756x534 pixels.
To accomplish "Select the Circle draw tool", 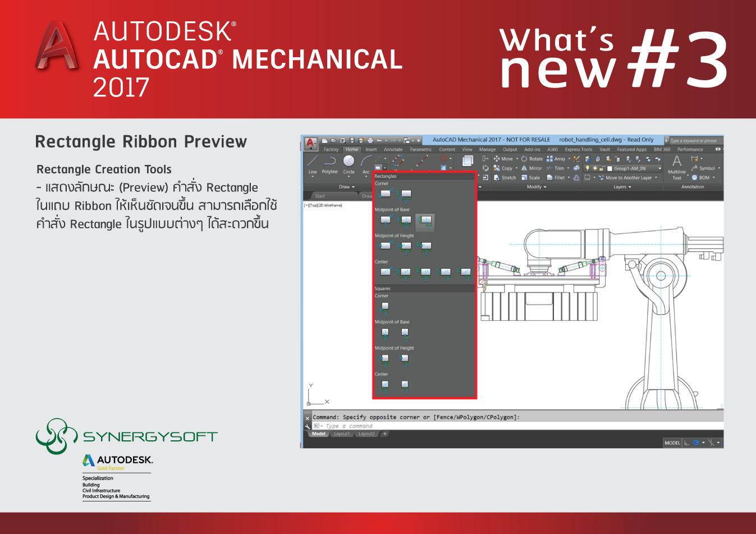I will click(x=349, y=163).
